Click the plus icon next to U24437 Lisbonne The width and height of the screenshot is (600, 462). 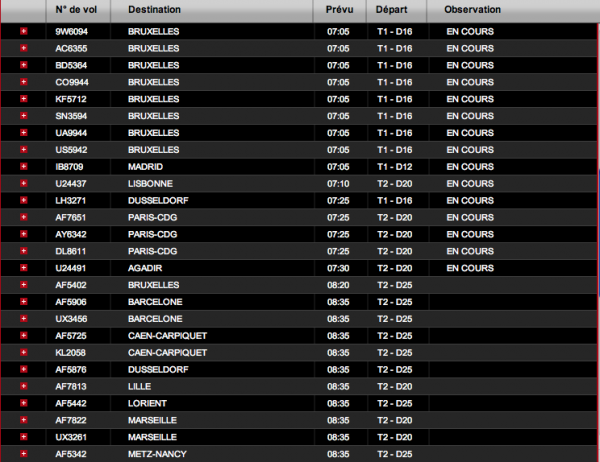pos(24,184)
